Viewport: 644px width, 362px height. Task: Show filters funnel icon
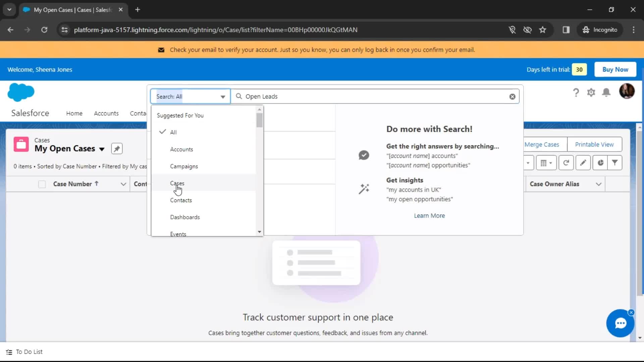[615, 163]
